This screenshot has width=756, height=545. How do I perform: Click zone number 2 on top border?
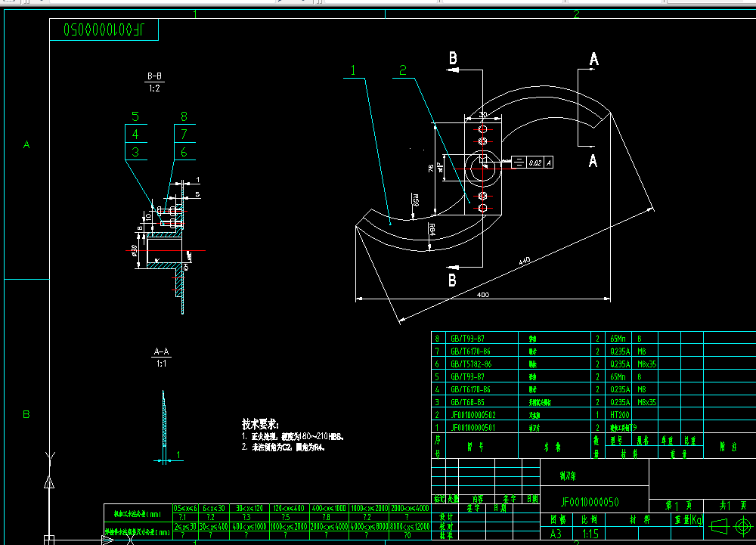pyautogui.click(x=577, y=14)
